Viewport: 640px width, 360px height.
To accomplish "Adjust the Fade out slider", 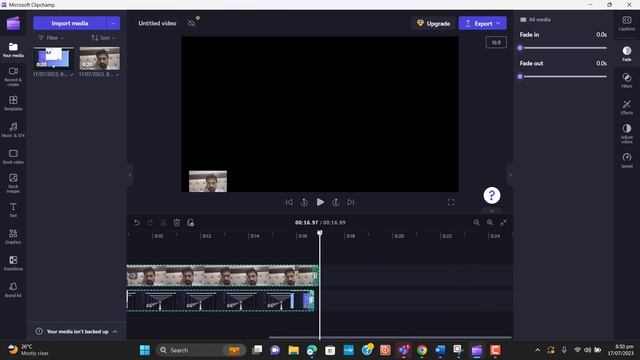I will point(563,76).
